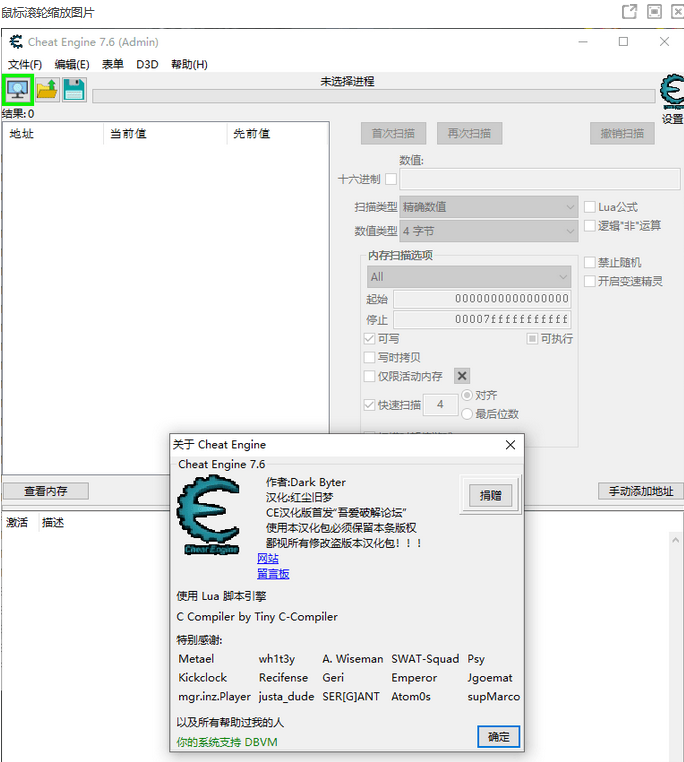Click the 捐赠 donate button
This screenshot has height=762, width=684.
(x=490, y=495)
